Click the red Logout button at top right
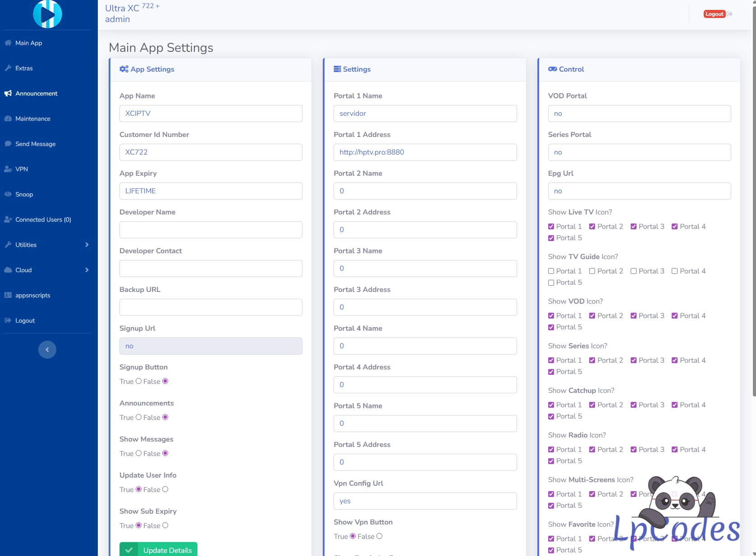 (714, 14)
